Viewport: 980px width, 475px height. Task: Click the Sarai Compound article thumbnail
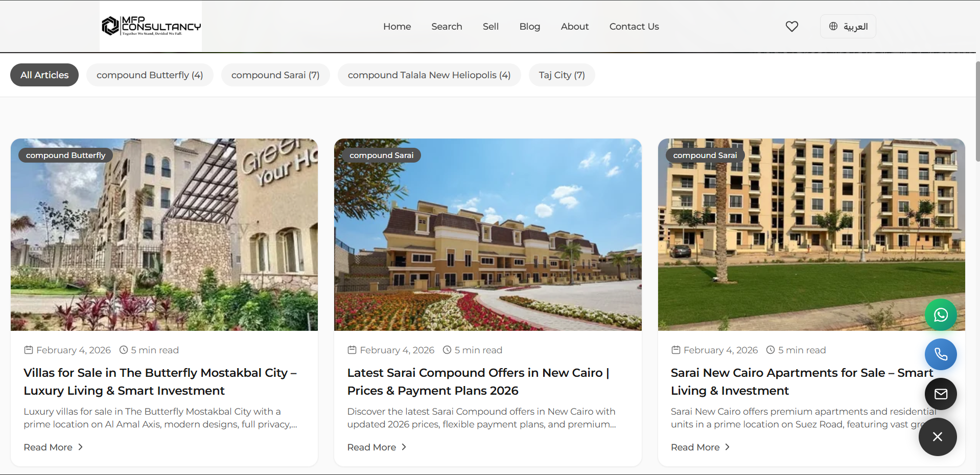pos(487,235)
